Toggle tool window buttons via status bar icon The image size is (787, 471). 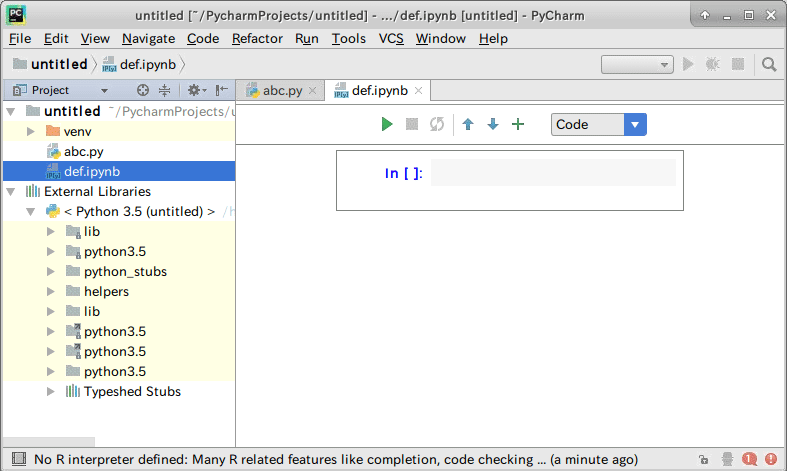point(19,459)
